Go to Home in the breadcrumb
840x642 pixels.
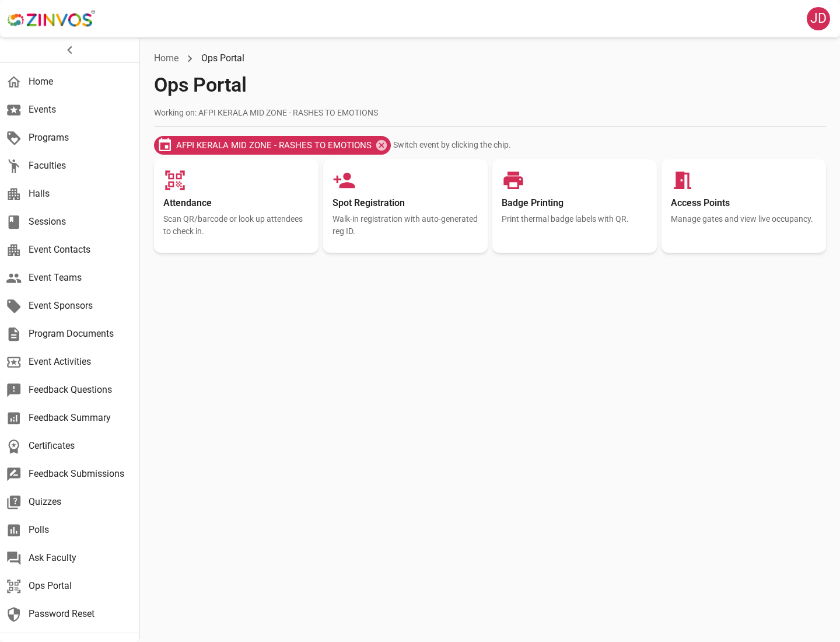166,58
